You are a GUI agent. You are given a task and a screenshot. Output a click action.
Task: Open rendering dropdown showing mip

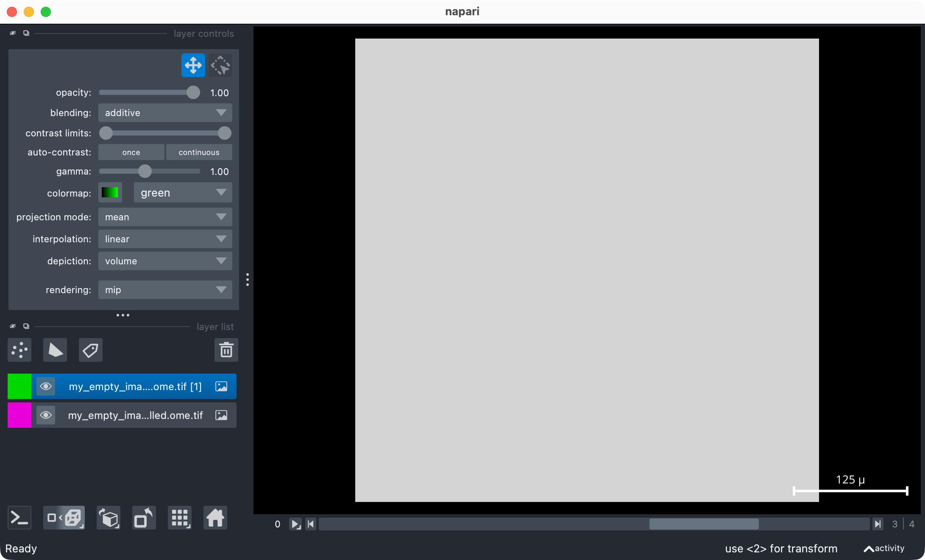coord(165,290)
